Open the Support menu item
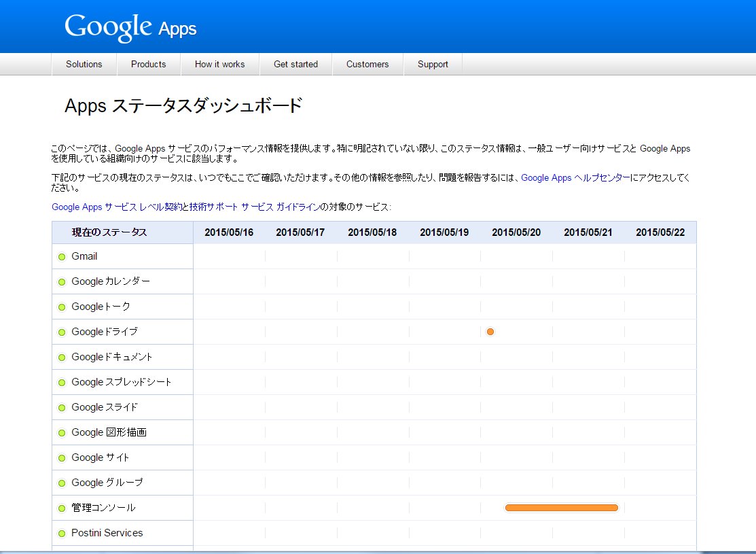The width and height of the screenshot is (756, 554). point(433,64)
